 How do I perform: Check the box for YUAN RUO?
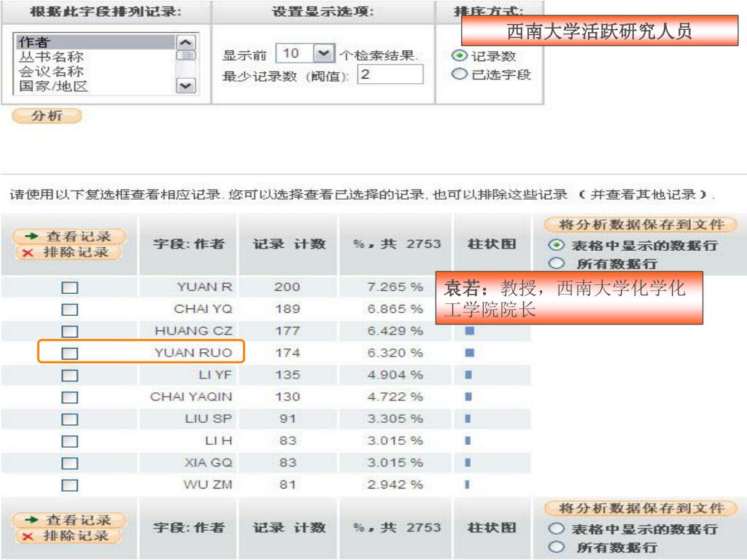pyautogui.click(x=69, y=354)
